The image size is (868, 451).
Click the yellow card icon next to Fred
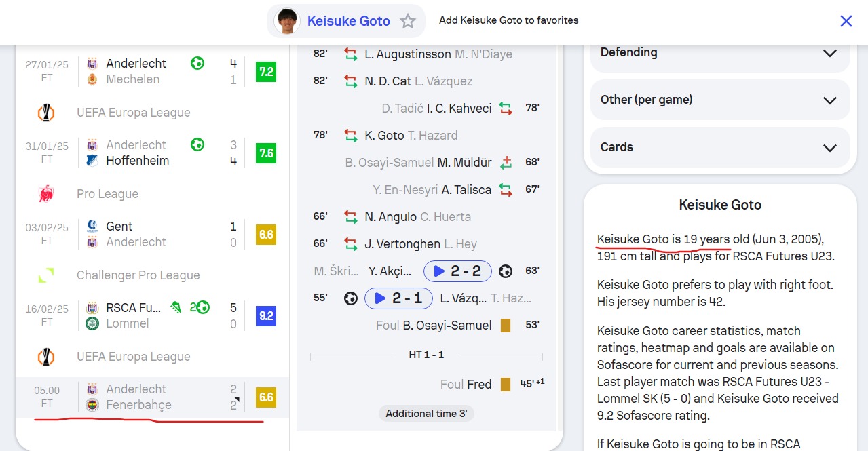[x=505, y=385]
